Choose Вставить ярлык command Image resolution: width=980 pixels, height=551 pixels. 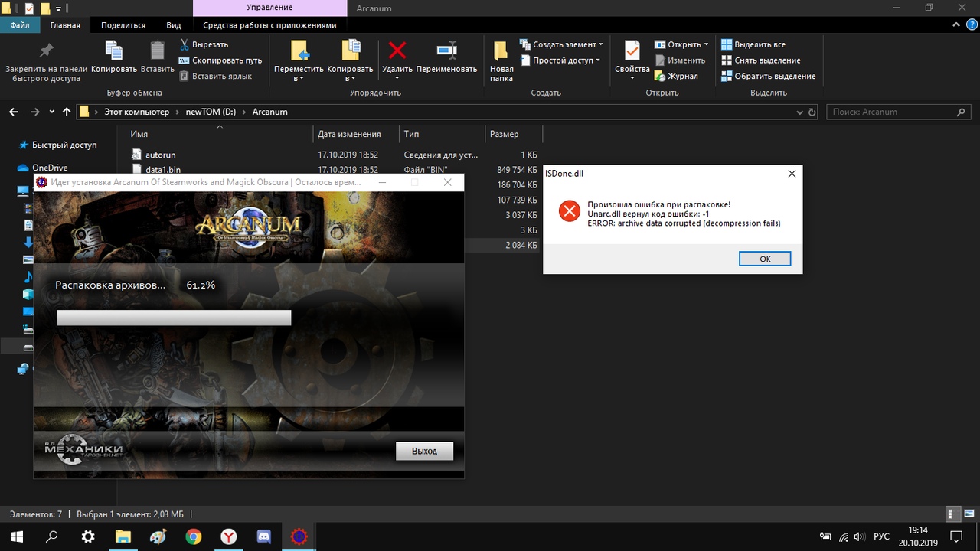tap(215, 76)
